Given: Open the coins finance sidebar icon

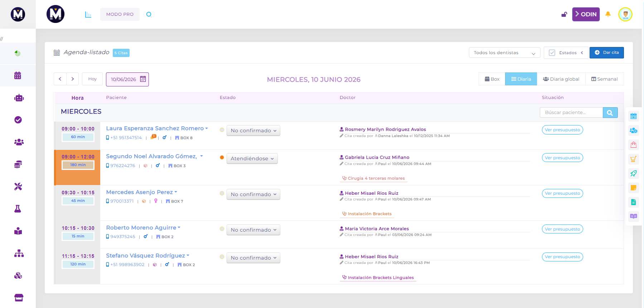Looking at the screenshot, I should (18, 164).
